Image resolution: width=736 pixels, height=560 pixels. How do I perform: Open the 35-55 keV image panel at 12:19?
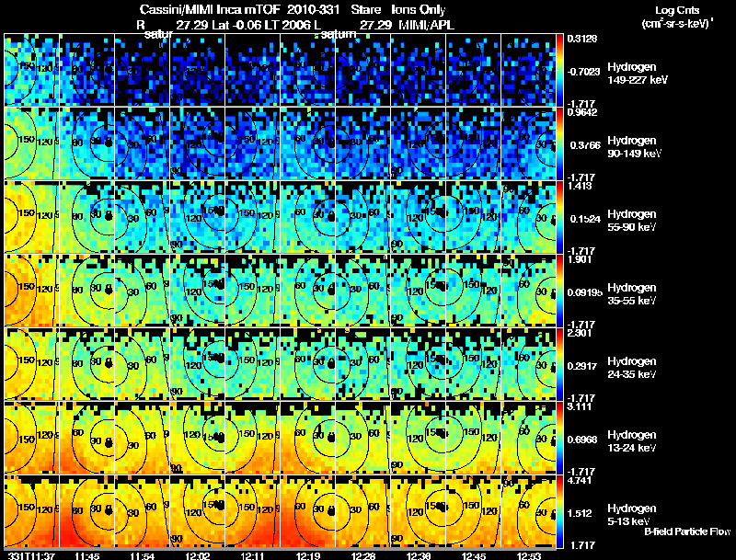point(308,291)
